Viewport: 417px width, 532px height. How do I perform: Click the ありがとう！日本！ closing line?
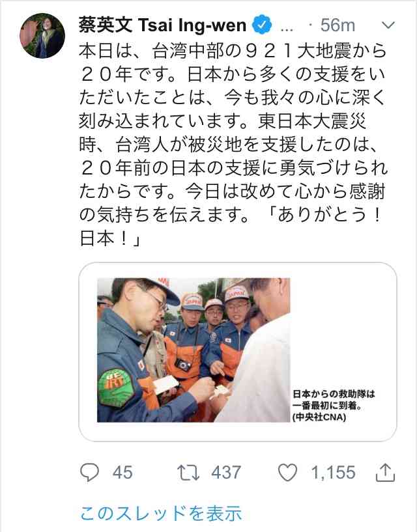coord(231,227)
